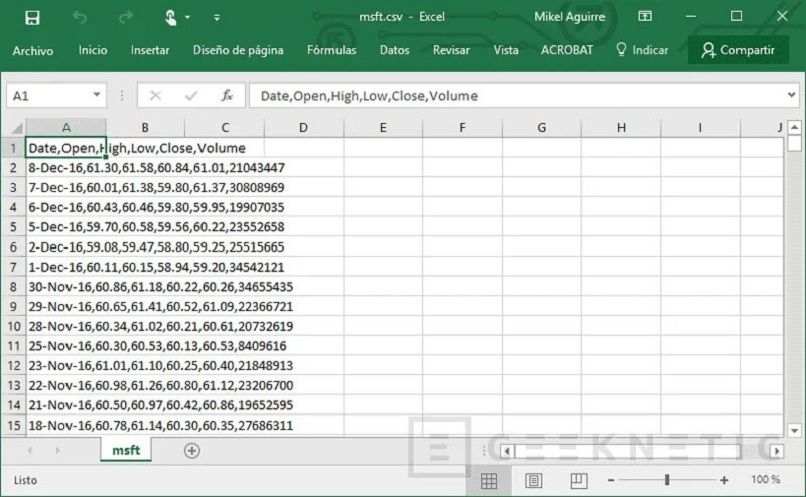Add a new sheet with plus icon
This screenshot has width=806, height=497.
(192, 451)
